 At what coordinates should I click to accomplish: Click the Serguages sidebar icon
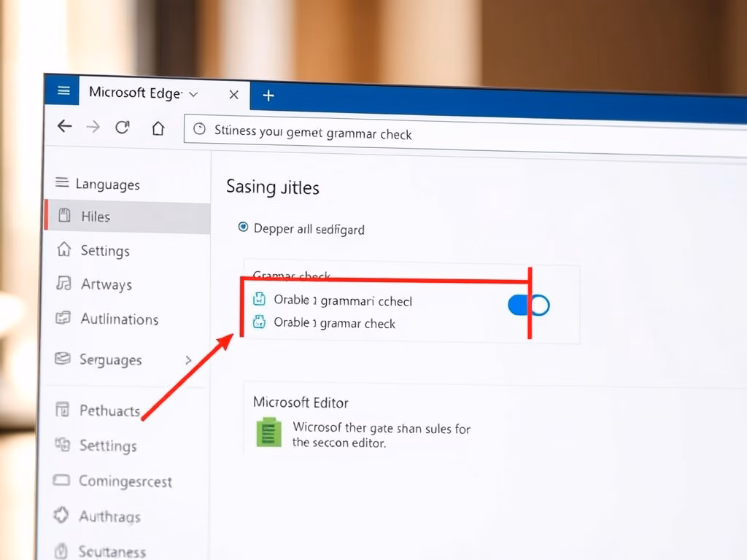click(x=63, y=358)
